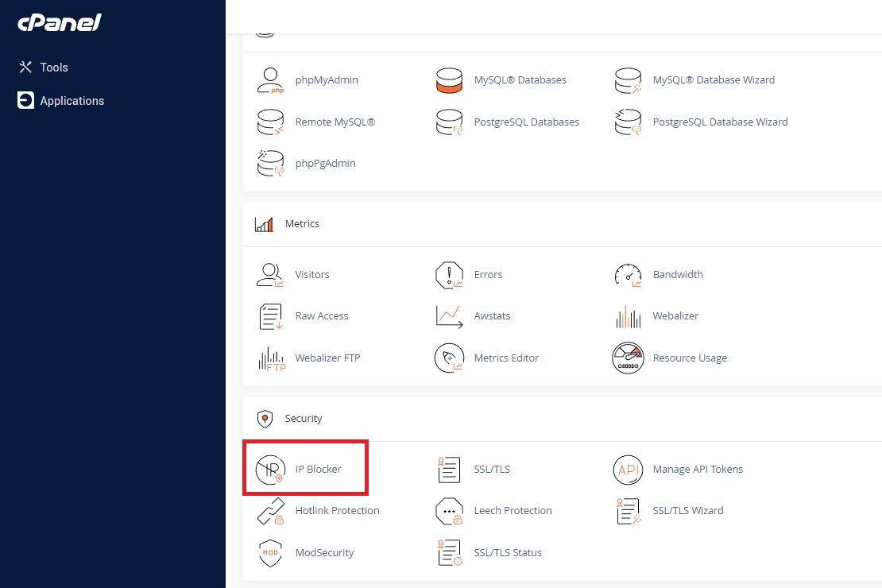Image resolution: width=882 pixels, height=588 pixels.
Task: Click the SSL/TLS Wizard icon
Action: click(x=628, y=511)
